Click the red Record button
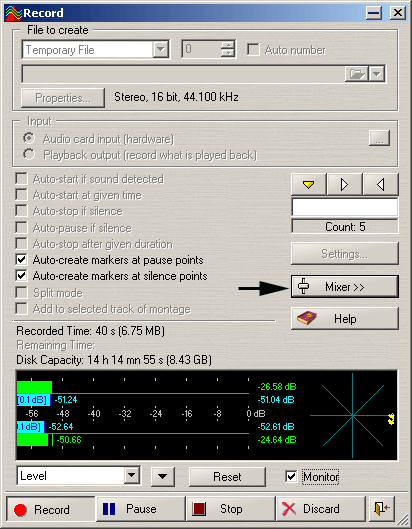Viewport: 412px width, 529px height. coord(51,509)
